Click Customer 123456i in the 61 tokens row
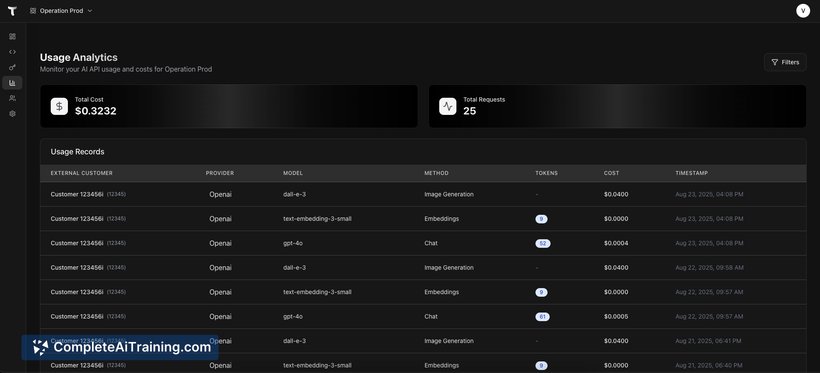The height and width of the screenshot is (373, 820). tap(77, 317)
